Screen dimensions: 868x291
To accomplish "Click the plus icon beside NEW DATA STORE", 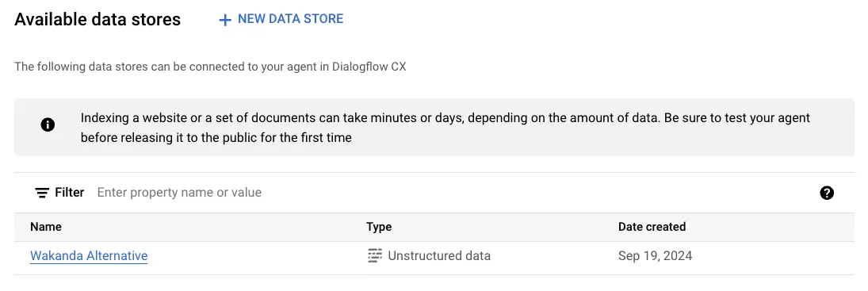I will click(x=225, y=20).
